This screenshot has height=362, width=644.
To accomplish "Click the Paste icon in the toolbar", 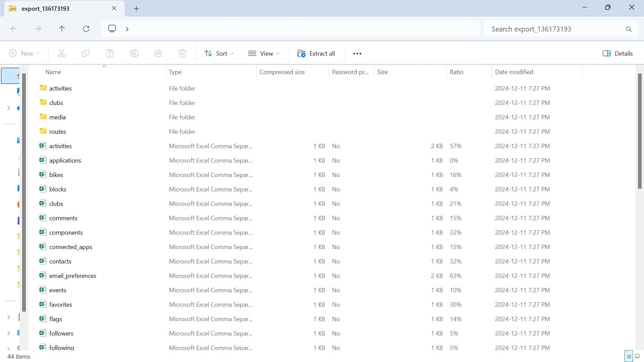I will [110, 53].
